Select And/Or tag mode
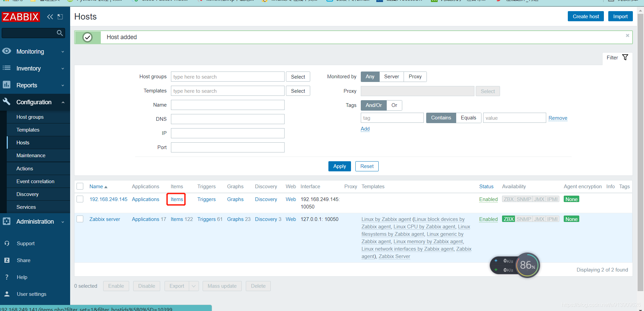Screen dimensions: 644x311 [374, 105]
